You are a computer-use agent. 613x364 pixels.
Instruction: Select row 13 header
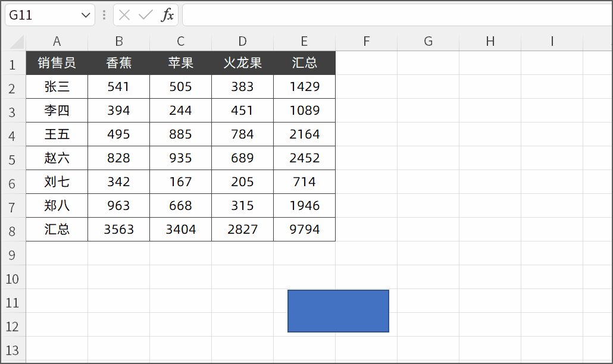(12, 350)
